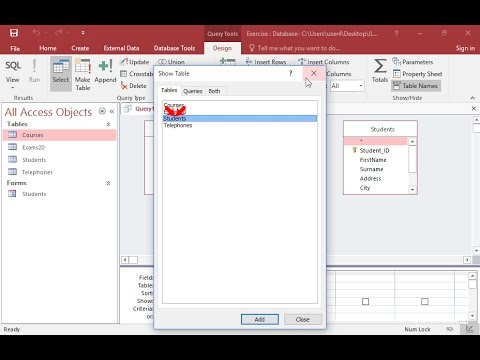This screenshot has width=480, height=360.
Task: Open the File tab
Action: pyautogui.click(x=15, y=48)
